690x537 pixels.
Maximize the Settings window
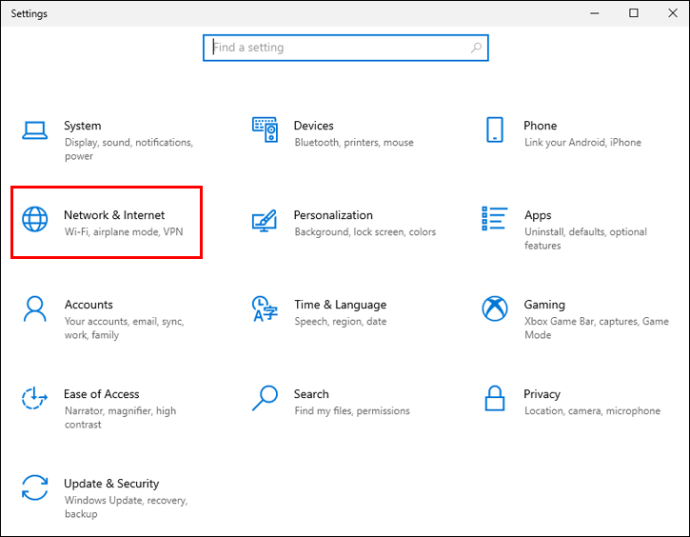coord(634,13)
